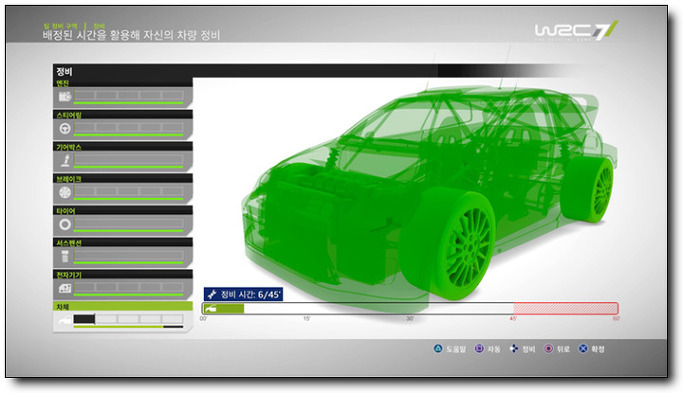This screenshot has height=393, width=683.
Task: Click the 확정 confirm label
Action: click(x=598, y=349)
